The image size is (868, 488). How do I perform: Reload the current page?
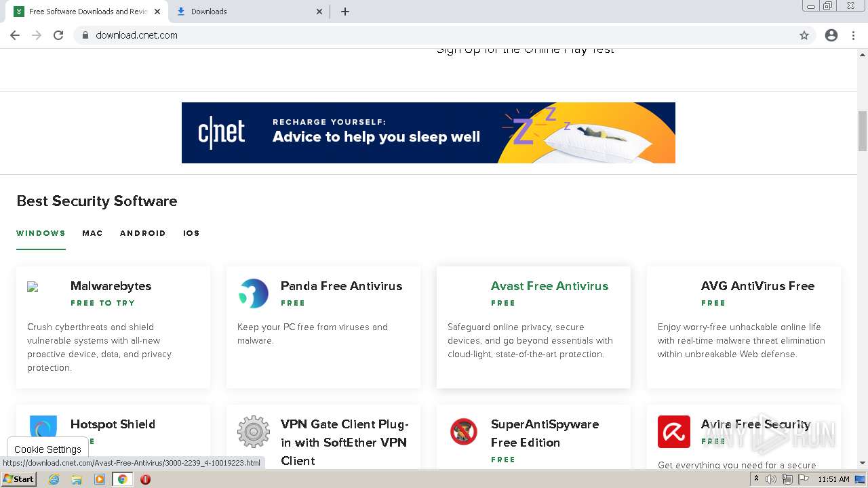coord(58,35)
